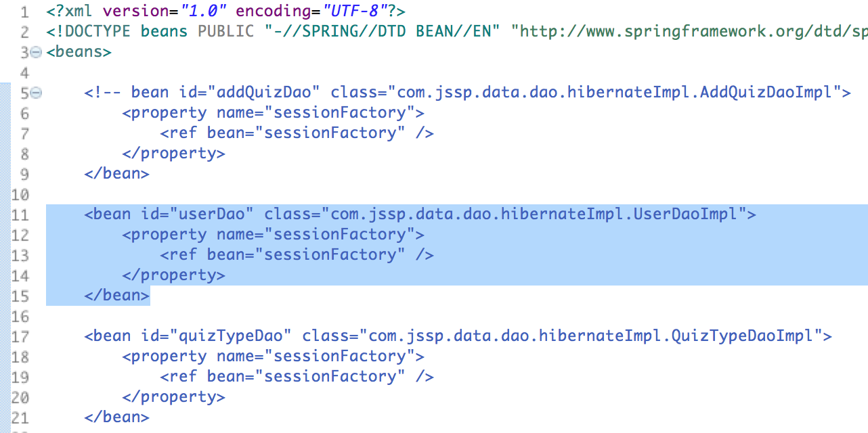The width and height of the screenshot is (868, 433).
Task: Click the DOCTYPE beans declaration
Action: coord(117,32)
